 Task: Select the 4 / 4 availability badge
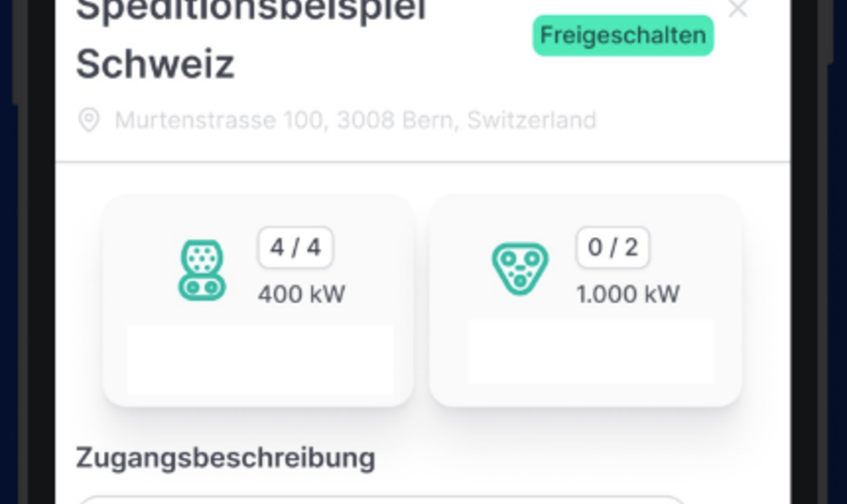pos(296,247)
